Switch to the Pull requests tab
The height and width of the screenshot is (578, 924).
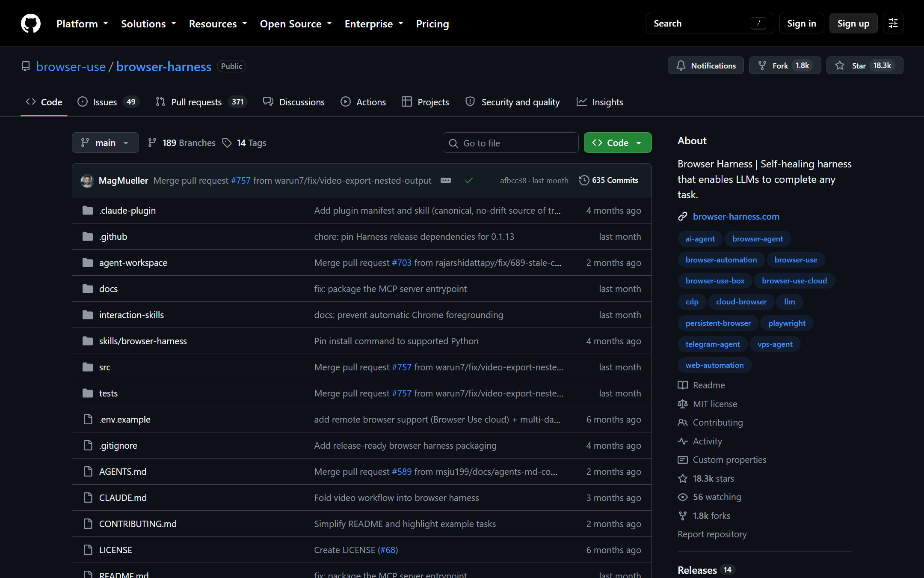[x=201, y=102]
